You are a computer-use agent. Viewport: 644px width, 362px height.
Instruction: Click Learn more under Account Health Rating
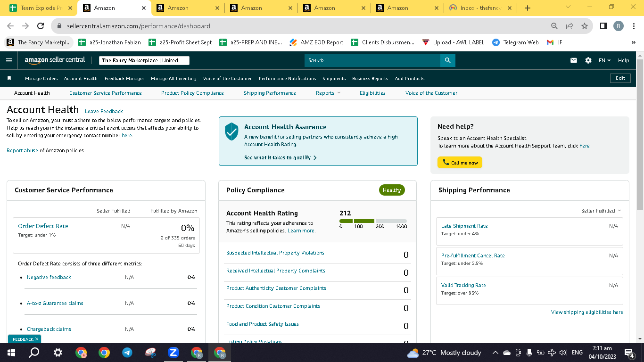pos(301,230)
